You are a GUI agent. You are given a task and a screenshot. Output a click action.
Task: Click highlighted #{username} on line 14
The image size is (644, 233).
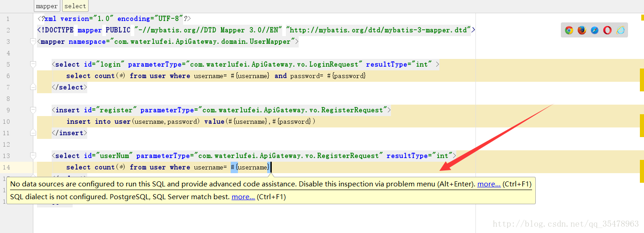tap(250, 167)
